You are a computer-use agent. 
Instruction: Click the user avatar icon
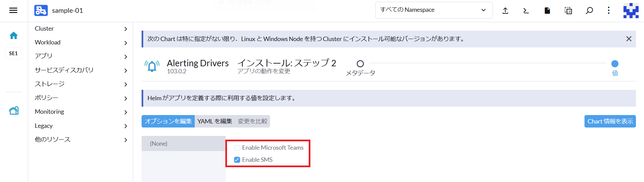[631, 11]
